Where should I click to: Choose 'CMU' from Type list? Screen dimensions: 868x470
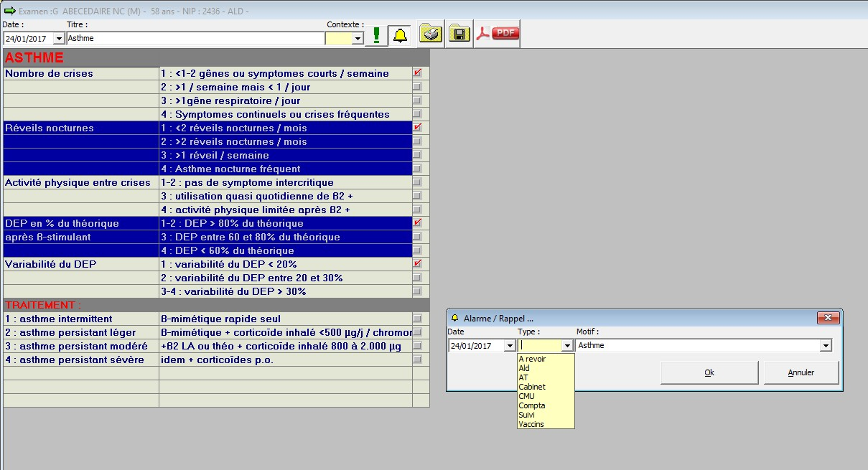pos(546,396)
